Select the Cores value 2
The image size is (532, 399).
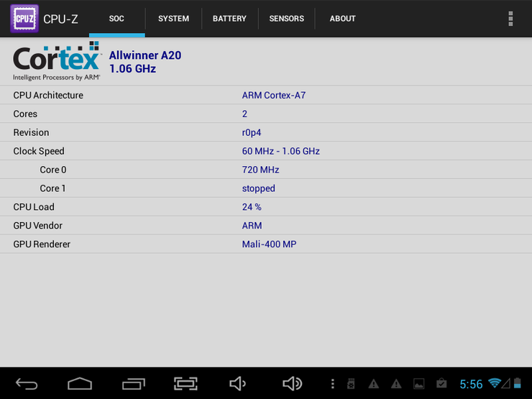(x=244, y=114)
